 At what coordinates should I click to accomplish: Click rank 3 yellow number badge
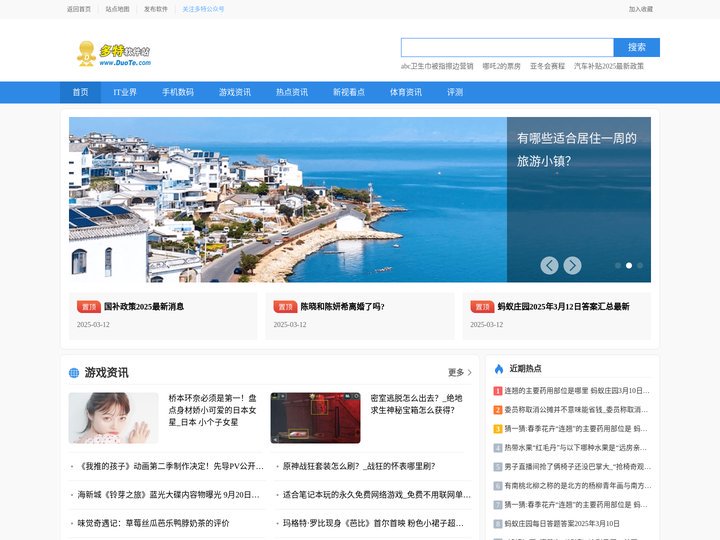(498, 429)
